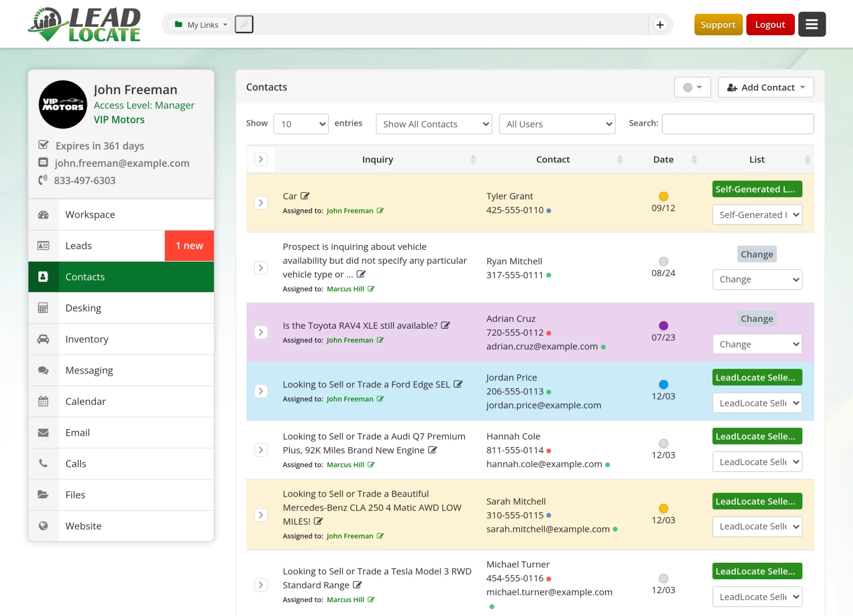
Task: Open the Workspace menu item
Action: [121, 215]
